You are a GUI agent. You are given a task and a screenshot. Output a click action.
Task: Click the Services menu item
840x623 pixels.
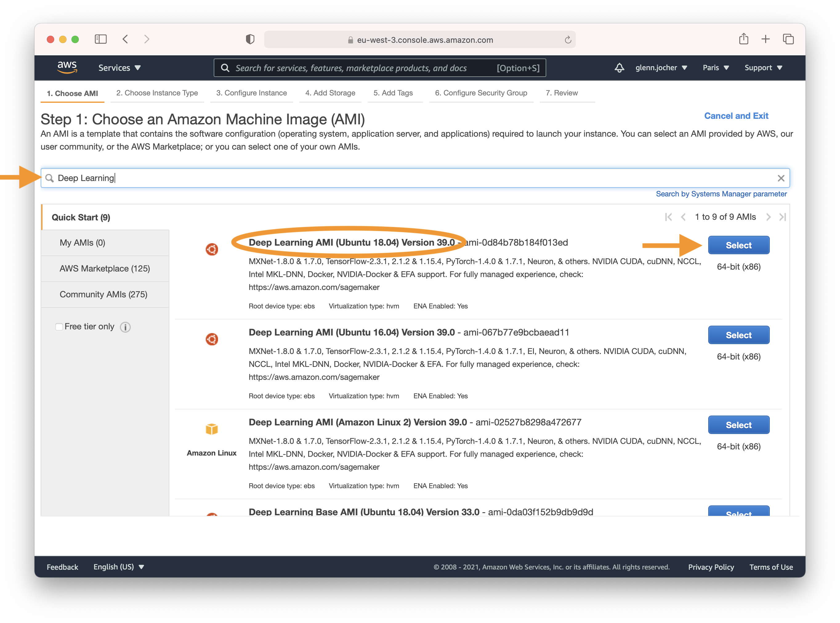[x=120, y=67]
